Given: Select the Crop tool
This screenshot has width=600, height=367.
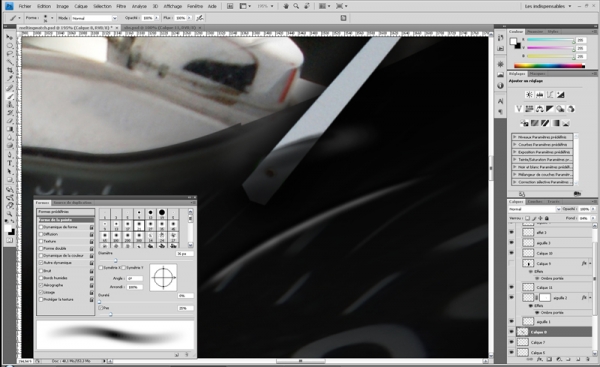Looking at the screenshot, I should 10,70.
